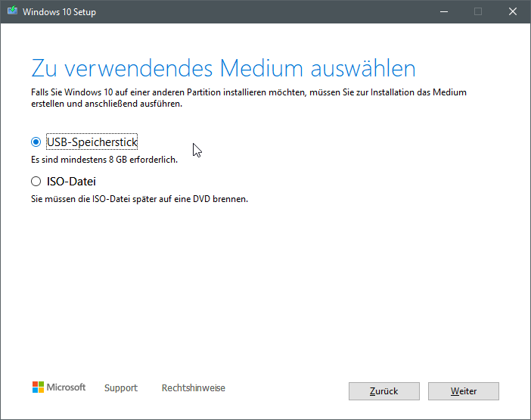This screenshot has width=531, height=420.
Task: Click the Windows 10 Setup title bar icon
Action: (11, 12)
